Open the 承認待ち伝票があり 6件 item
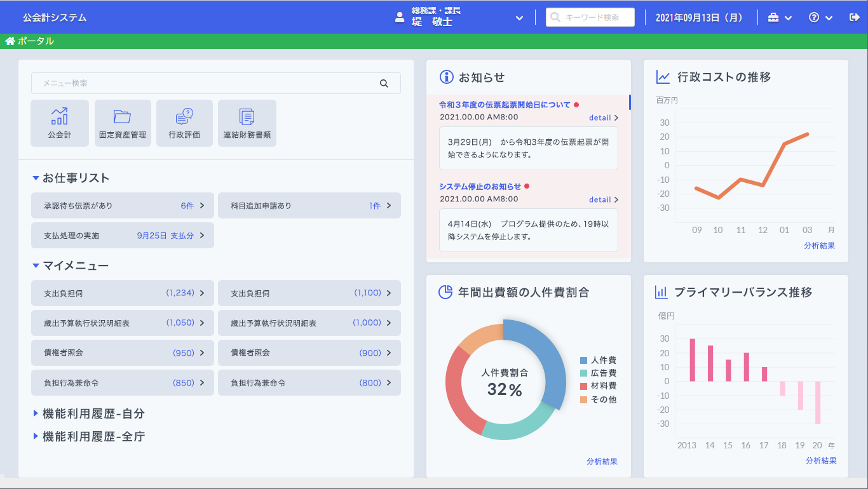Image resolution: width=868 pixels, height=489 pixels. tap(122, 205)
